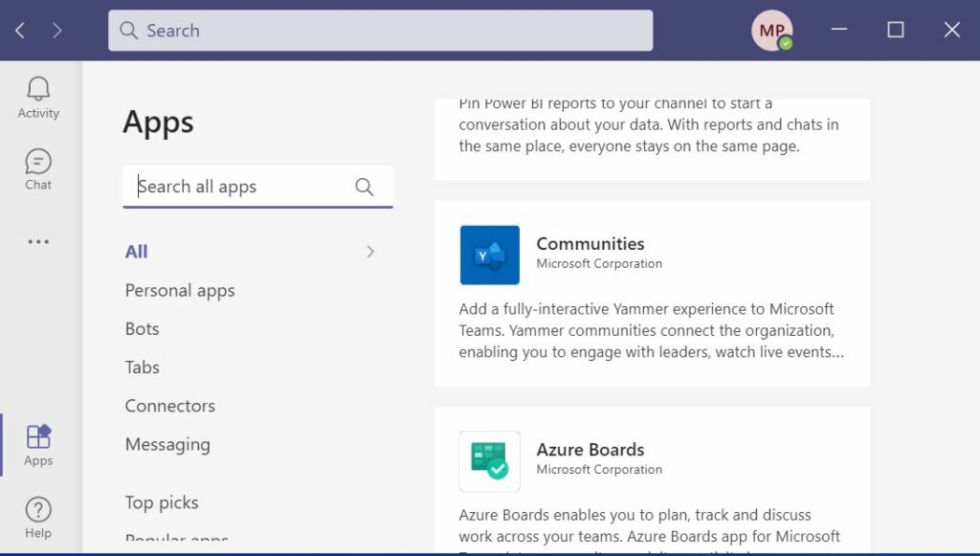Open the Help icon

pyautogui.click(x=37, y=514)
